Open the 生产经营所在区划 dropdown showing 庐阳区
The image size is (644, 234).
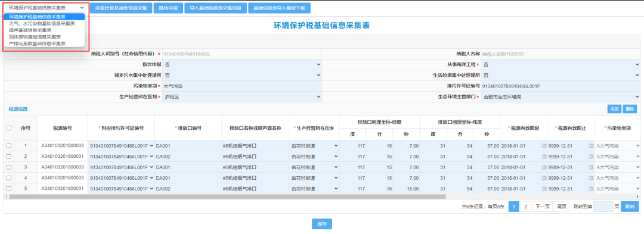click(x=242, y=97)
